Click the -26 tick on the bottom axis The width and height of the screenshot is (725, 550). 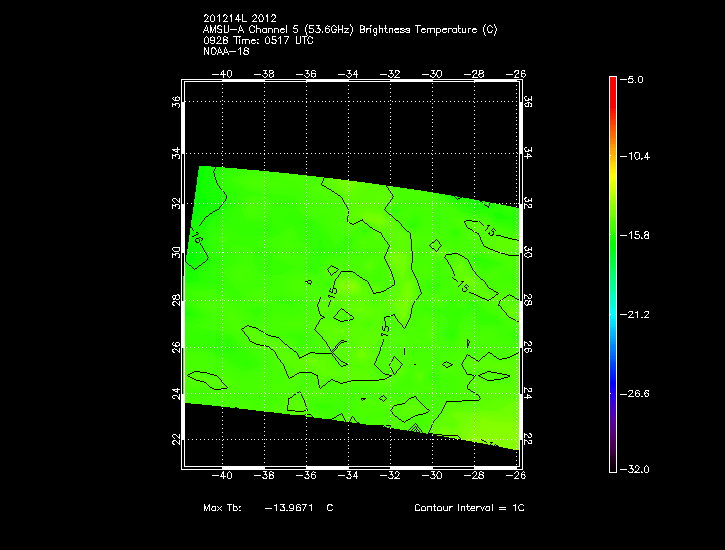(x=518, y=476)
